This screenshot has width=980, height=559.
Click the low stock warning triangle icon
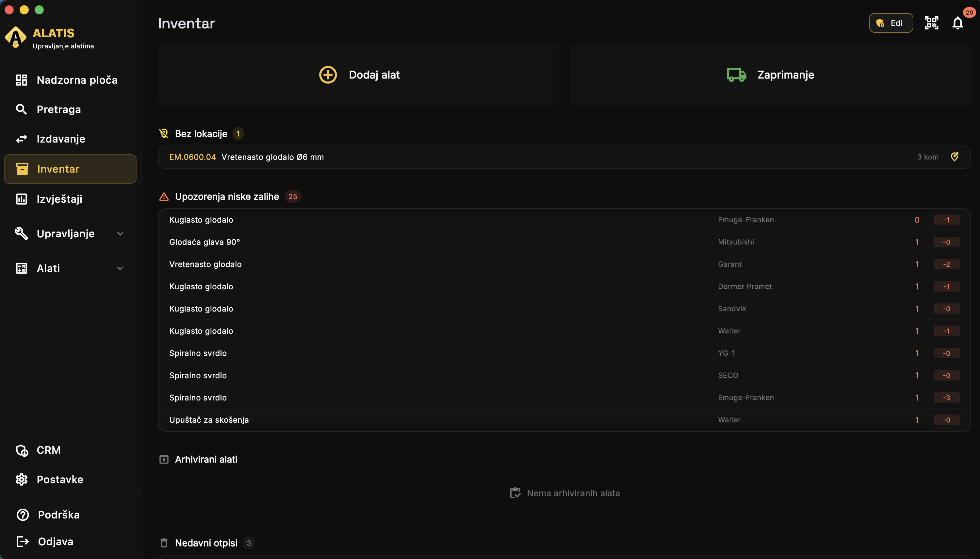[x=164, y=196]
